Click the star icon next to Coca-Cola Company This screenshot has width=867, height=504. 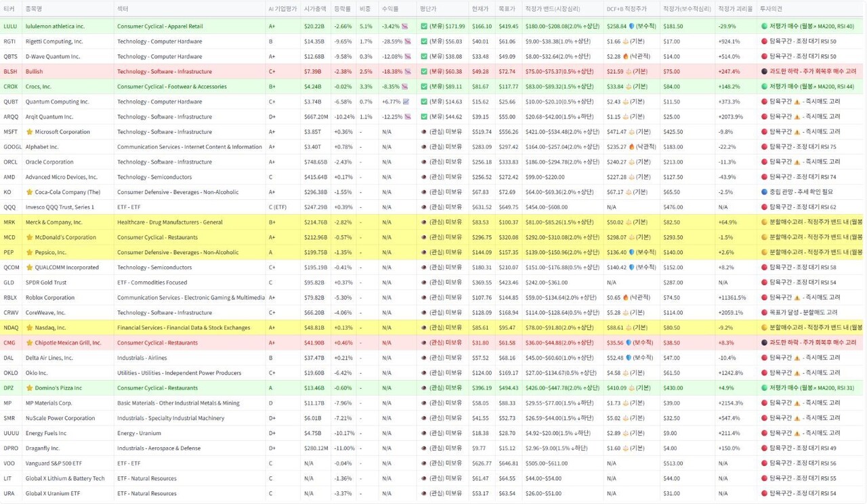(x=29, y=192)
